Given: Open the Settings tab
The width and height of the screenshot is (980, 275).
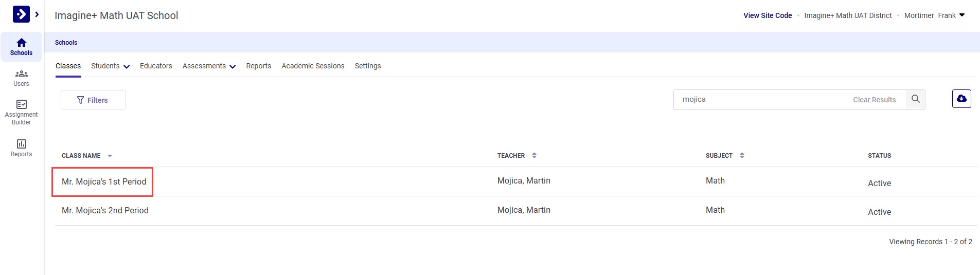Looking at the screenshot, I should click(x=368, y=66).
